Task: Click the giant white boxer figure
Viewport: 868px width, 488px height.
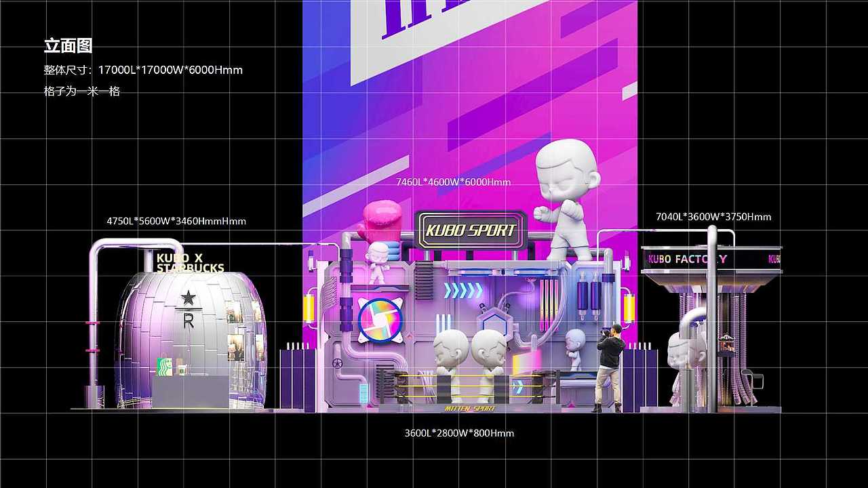Action: (568, 199)
